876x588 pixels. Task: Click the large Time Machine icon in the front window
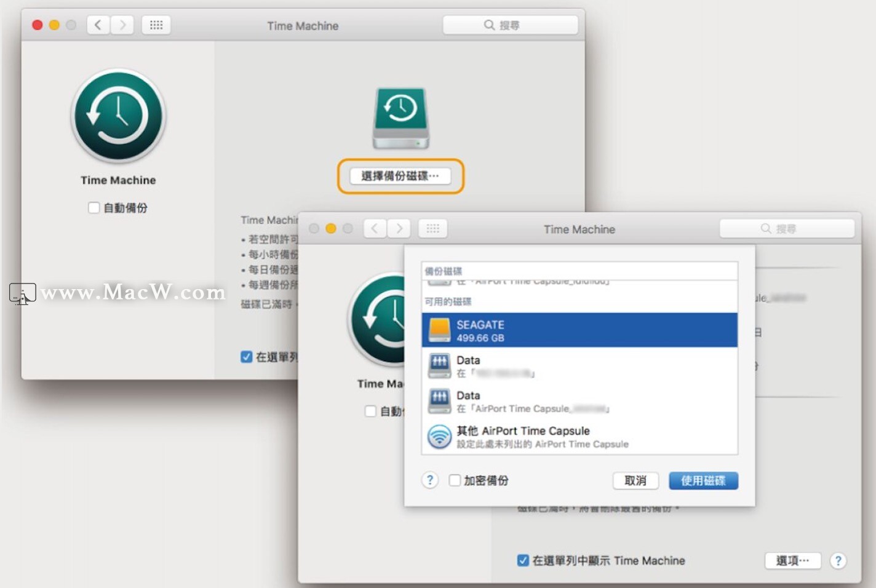[376, 320]
